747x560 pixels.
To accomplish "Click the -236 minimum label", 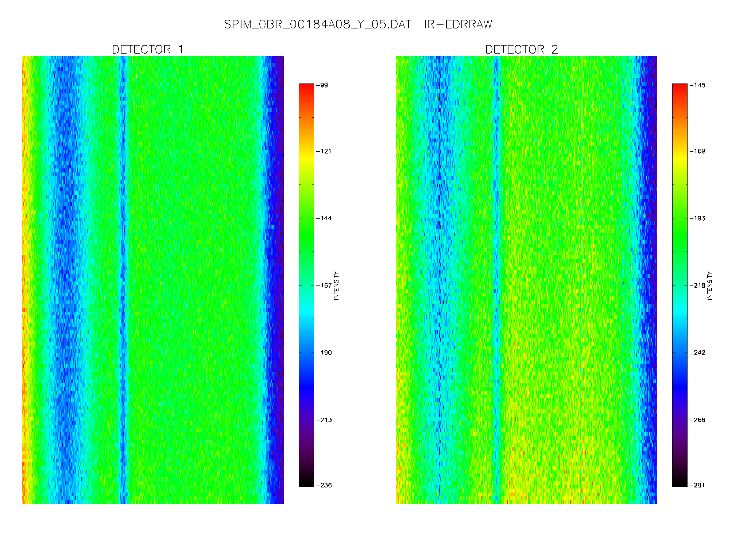I will (x=324, y=485).
